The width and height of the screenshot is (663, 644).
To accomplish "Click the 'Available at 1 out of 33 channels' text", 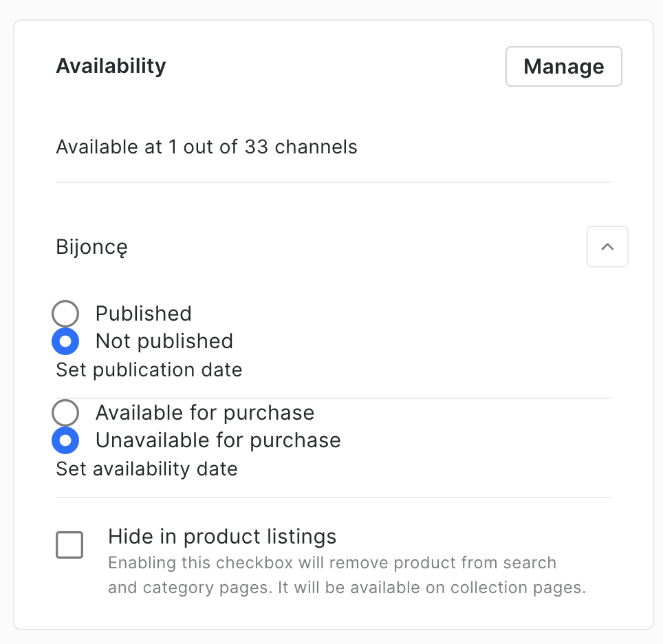I will click(206, 147).
